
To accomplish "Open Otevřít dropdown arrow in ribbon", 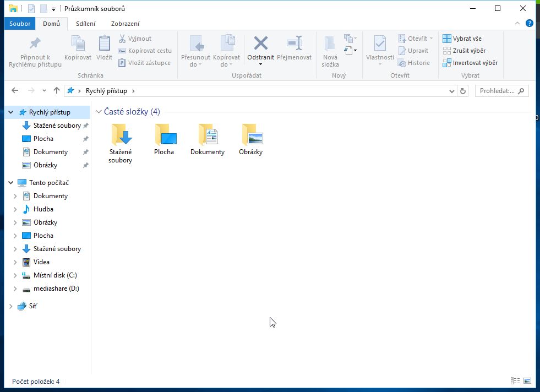I will pos(431,39).
